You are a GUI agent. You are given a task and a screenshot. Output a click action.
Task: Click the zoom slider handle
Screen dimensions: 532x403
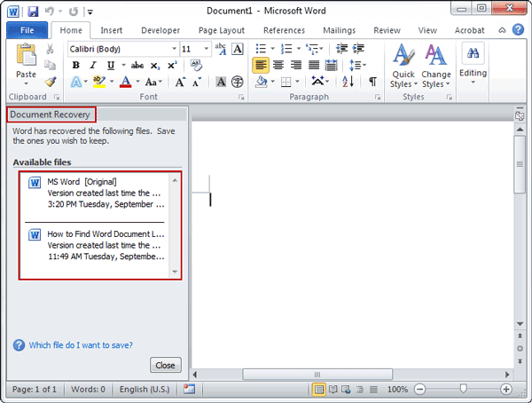463,389
